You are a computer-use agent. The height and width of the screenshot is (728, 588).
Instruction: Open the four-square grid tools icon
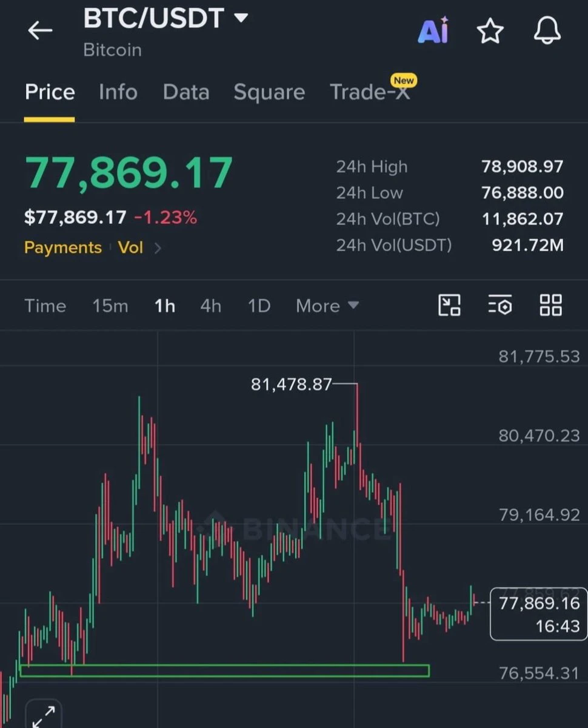[x=550, y=305]
